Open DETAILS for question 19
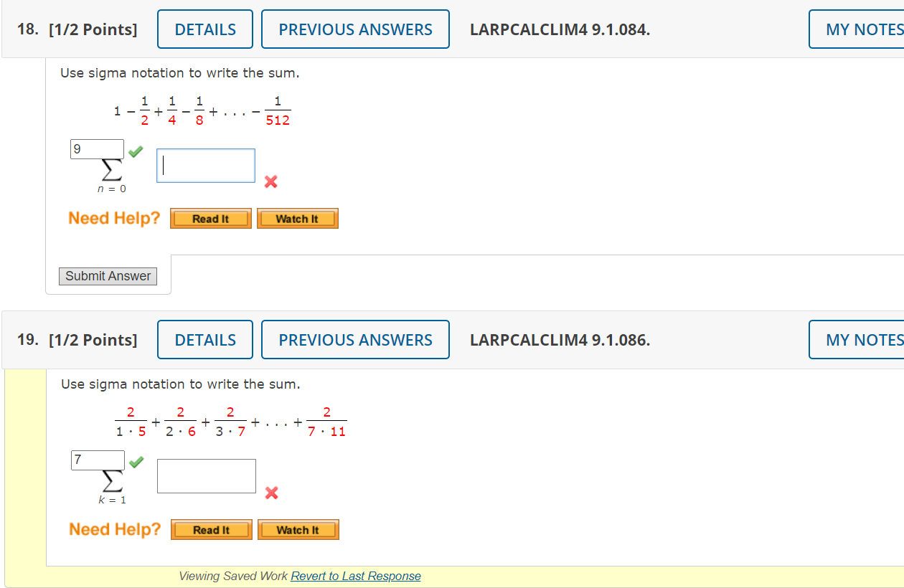Image resolution: width=904 pixels, height=588 pixels. [204, 339]
